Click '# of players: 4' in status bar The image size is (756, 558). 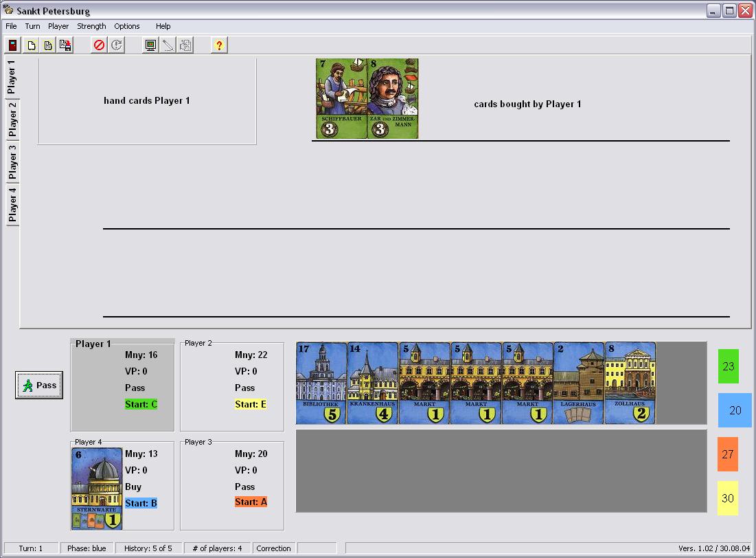[x=218, y=548]
